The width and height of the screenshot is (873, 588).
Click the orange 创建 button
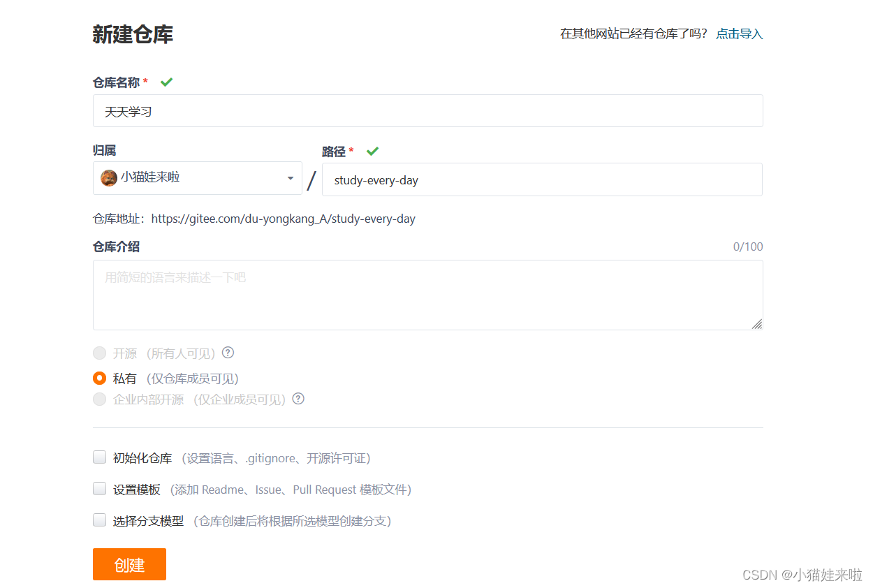129,564
